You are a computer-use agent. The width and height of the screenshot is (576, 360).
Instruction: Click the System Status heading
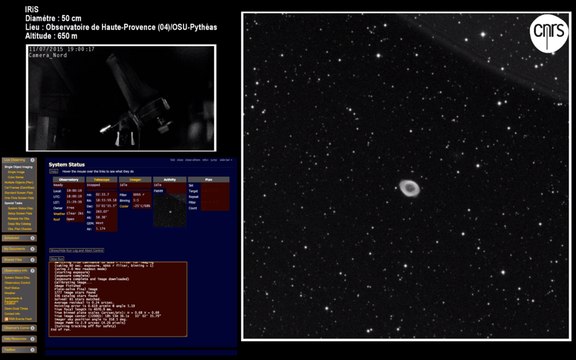[x=66, y=165]
